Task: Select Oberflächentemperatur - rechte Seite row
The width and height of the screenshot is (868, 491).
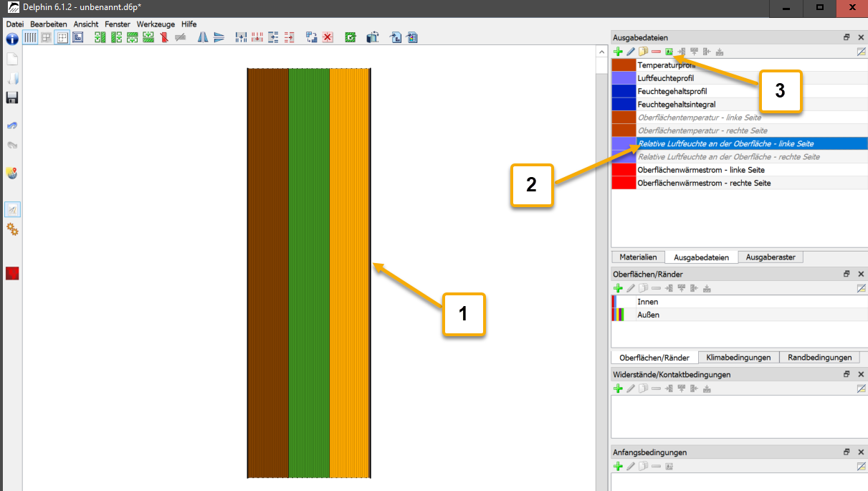Action: pyautogui.click(x=739, y=130)
